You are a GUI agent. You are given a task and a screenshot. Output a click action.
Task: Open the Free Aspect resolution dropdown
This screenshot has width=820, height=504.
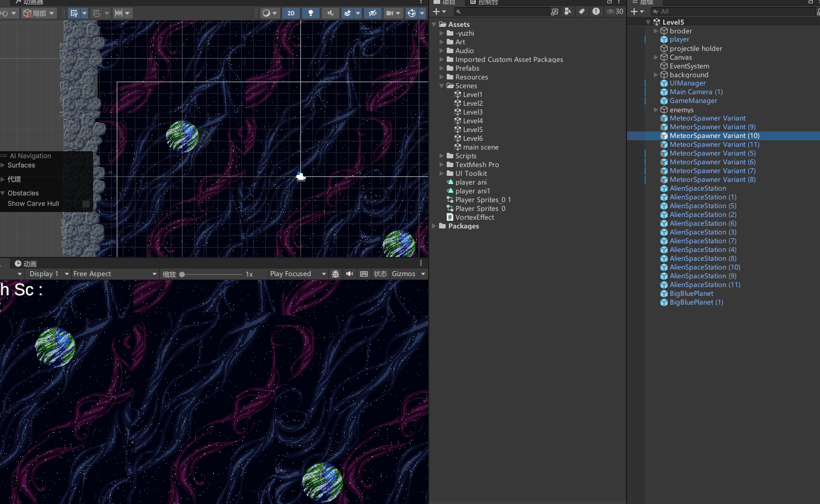115,274
